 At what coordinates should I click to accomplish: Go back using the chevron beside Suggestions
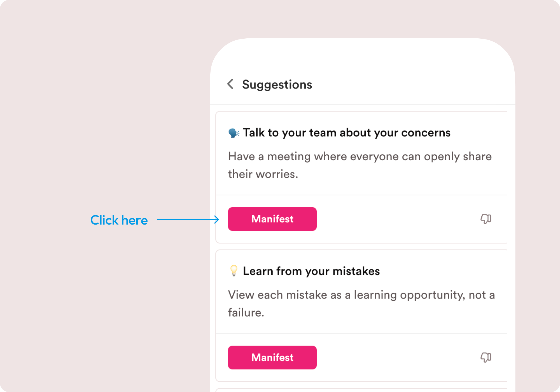tap(230, 84)
